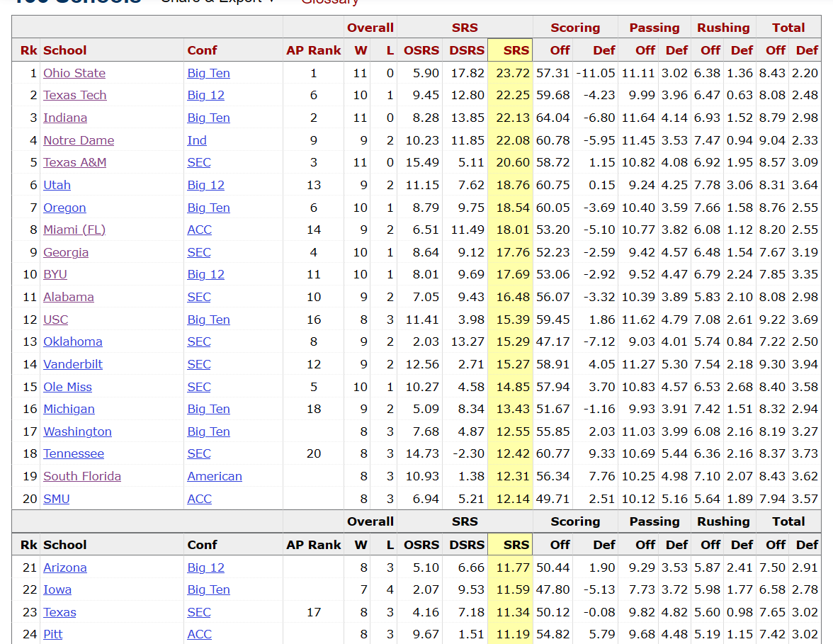Screen dimensions: 833x644
Task: Select Vanderbilt's total offense value 9.30
Action: (x=772, y=364)
